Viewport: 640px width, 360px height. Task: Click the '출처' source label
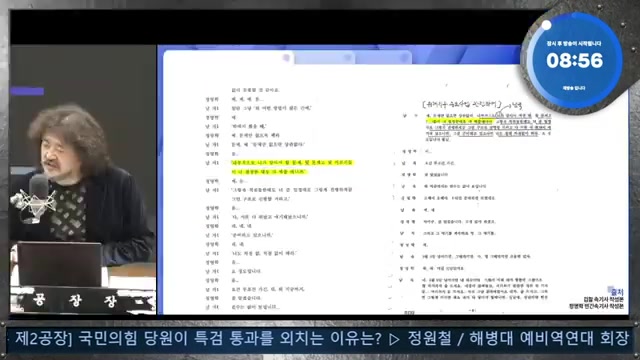pyautogui.click(x=617, y=292)
